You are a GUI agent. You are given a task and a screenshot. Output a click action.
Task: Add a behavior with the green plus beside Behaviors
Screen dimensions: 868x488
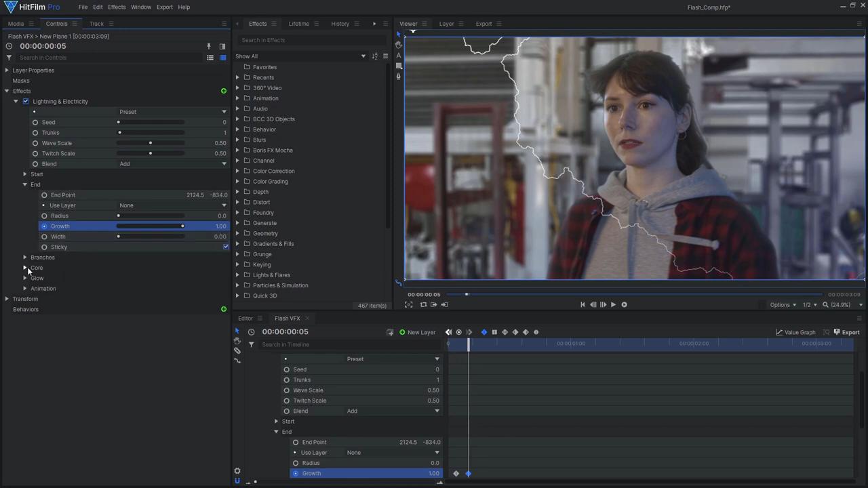point(224,309)
